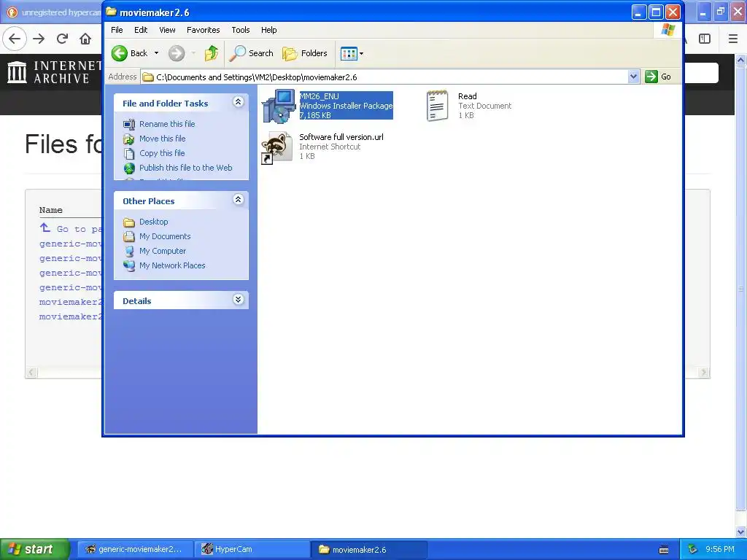Open My Network Places link

click(x=172, y=265)
